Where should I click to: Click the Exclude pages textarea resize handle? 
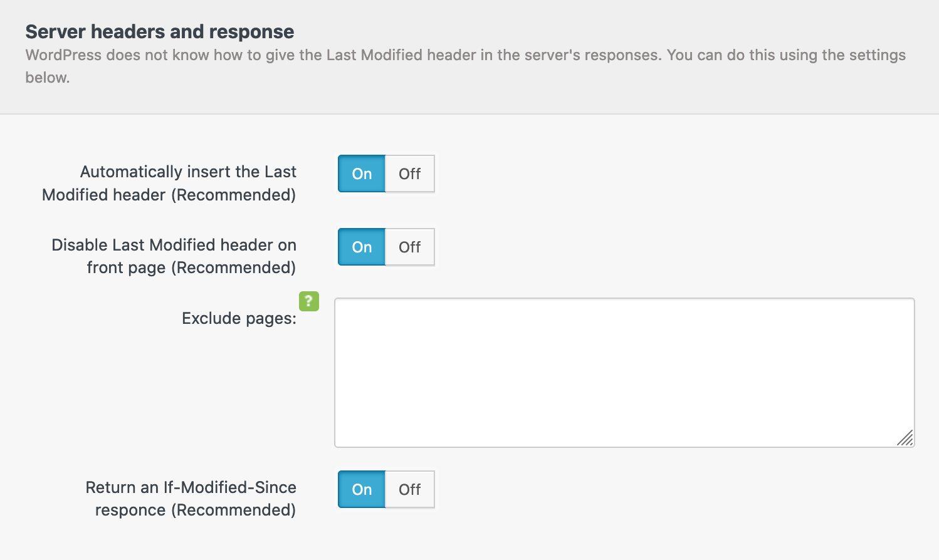pyautogui.click(x=905, y=438)
